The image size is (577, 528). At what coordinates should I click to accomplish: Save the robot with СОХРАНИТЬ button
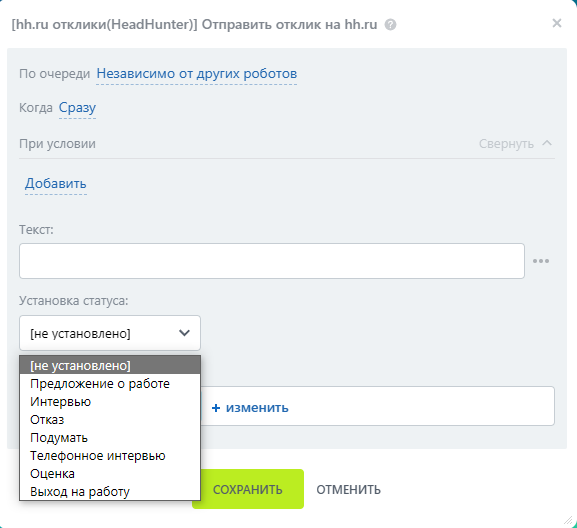click(248, 489)
